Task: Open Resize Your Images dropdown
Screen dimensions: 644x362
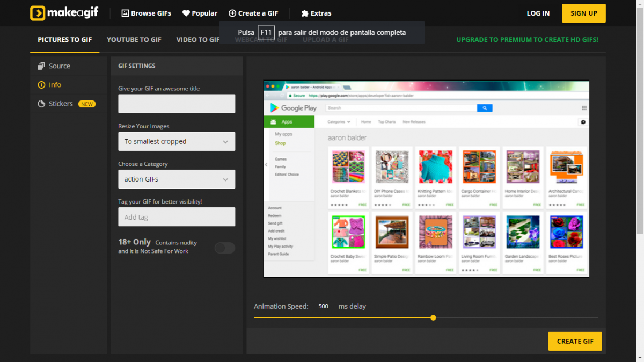Action: pyautogui.click(x=177, y=141)
